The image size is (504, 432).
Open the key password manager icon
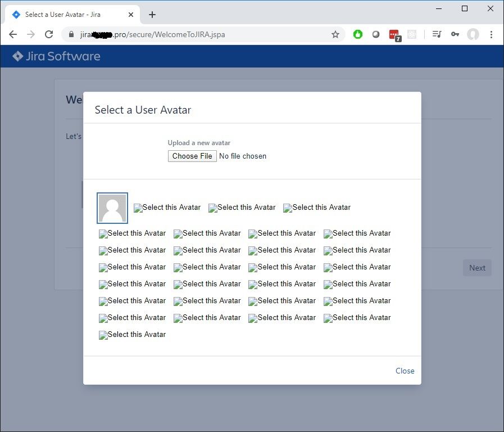(x=455, y=34)
